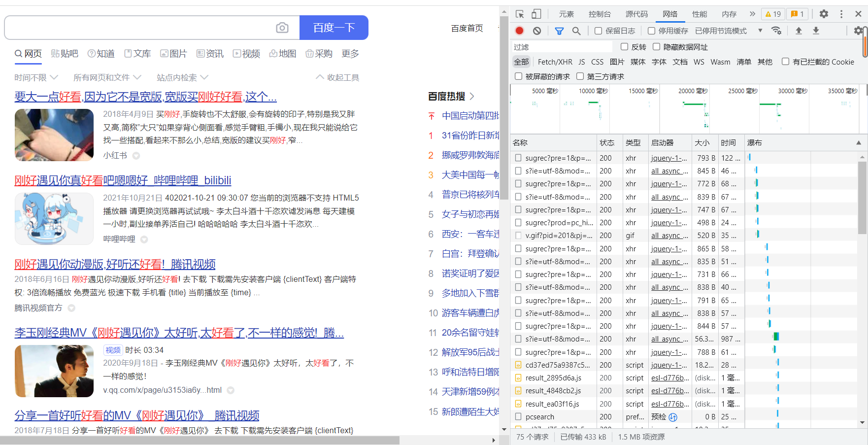Switch to the 源代码 DevTools tab

pyautogui.click(x=636, y=14)
